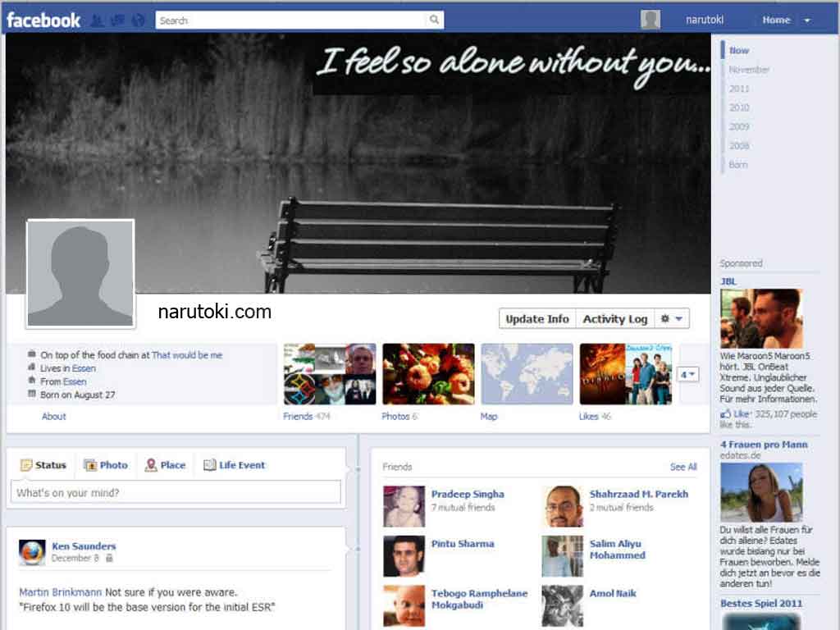The image size is (840, 630).
Task: Open notifications globe icon
Action: point(138,21)
